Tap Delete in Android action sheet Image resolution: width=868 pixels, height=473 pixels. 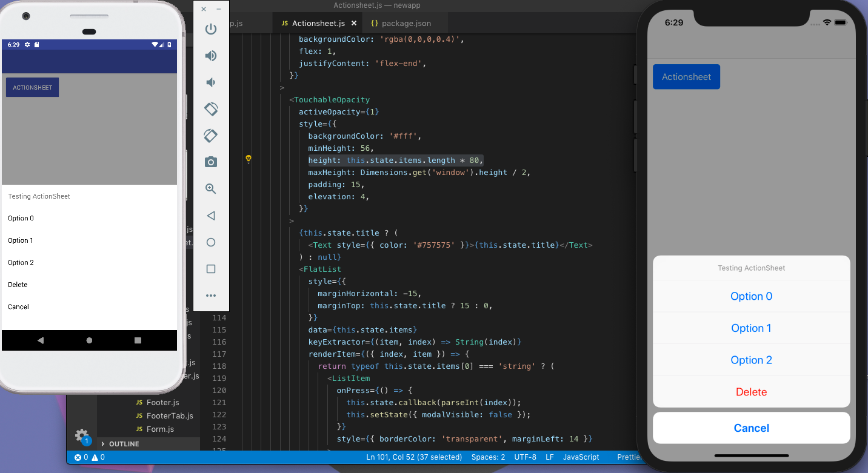(x=89, y=285)
